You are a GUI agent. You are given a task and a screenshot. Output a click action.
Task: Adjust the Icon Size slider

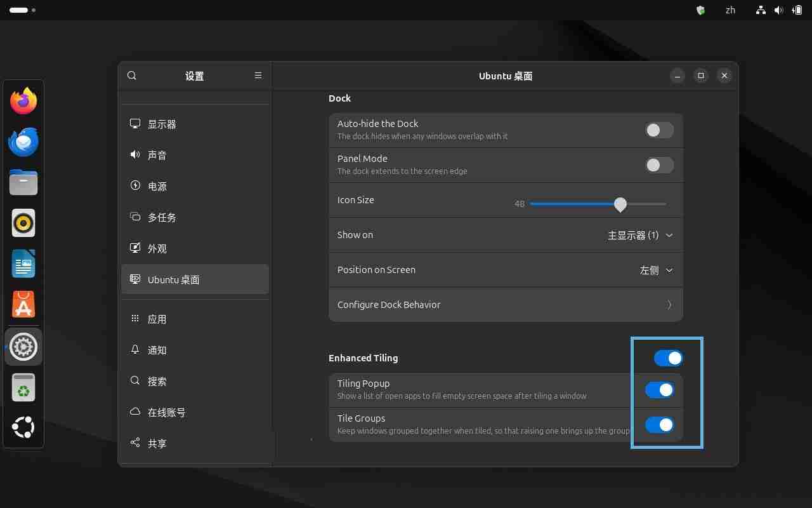point(620,204)
